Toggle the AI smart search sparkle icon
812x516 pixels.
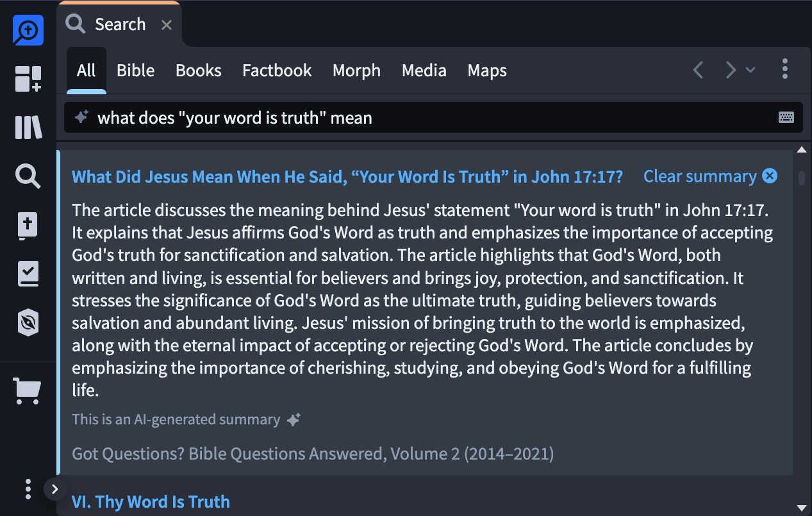[x=81, y=117]
